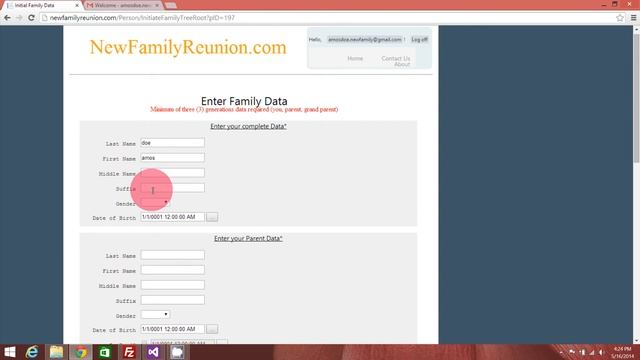Viewport: 640px width, 360px height.
Task: Go back with the browser back arrow
Action: click(x=7, y=18)
